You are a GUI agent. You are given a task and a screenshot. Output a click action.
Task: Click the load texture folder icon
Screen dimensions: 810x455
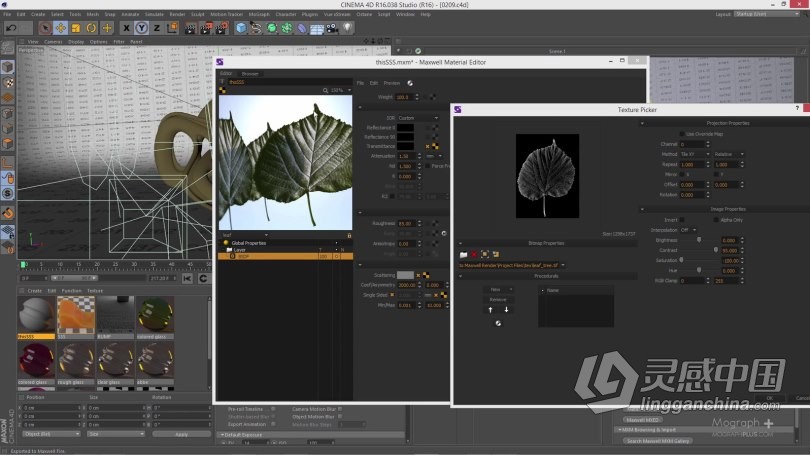[463, 255]
